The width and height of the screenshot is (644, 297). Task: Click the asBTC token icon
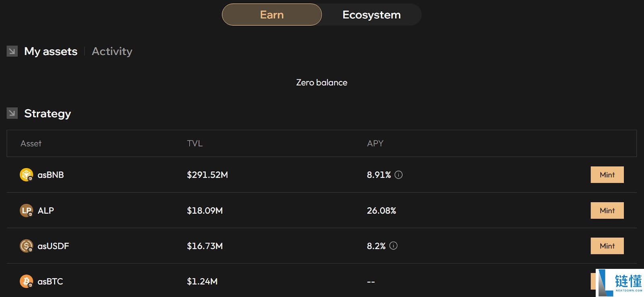pyautogui.click(x=27, y=281)
